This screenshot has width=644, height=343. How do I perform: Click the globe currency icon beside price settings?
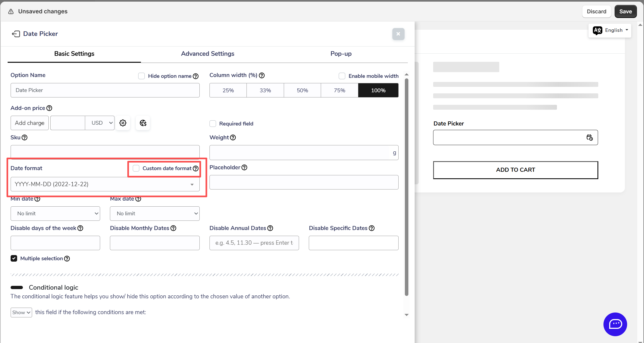click(x=143, y=123)
